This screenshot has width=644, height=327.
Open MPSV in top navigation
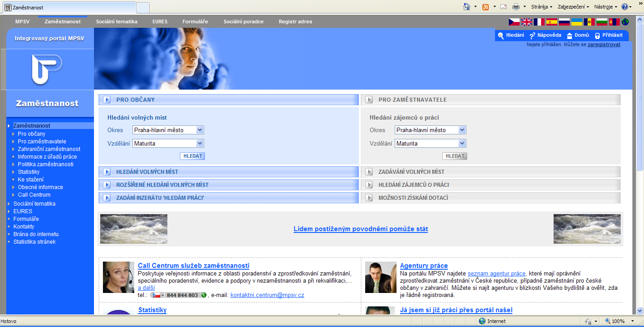click(22, 22)
